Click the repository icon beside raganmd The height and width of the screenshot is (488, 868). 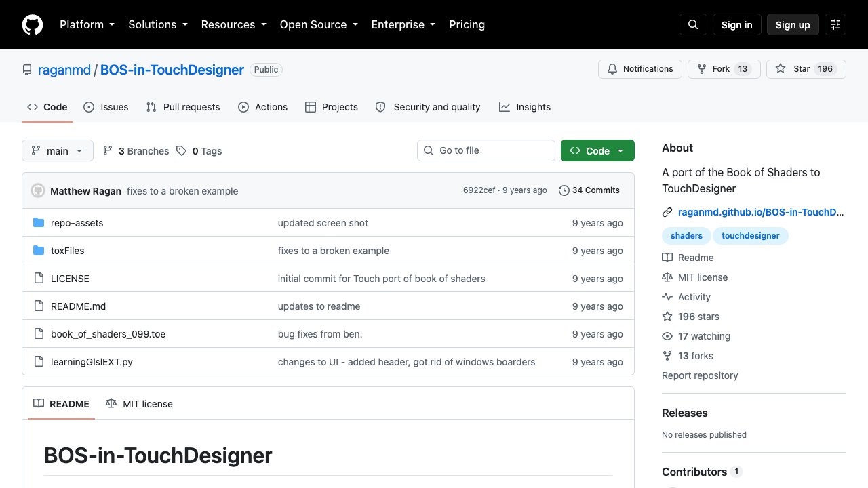(27, 70)
